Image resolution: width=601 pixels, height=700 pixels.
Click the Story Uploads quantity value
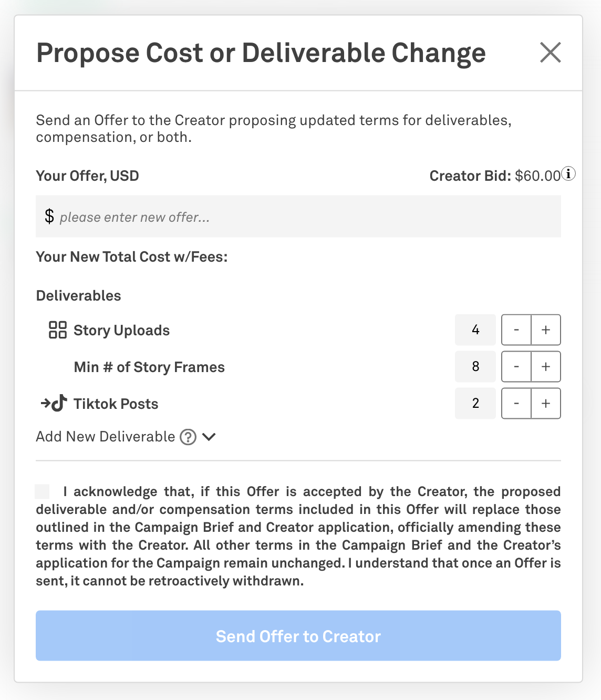(475, 330)
